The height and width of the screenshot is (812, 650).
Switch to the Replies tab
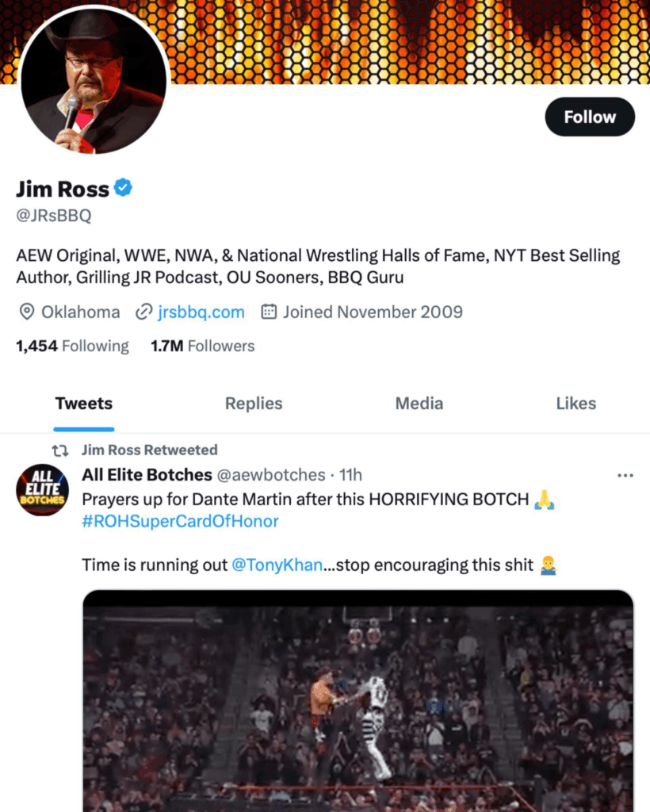coord(254,403)
